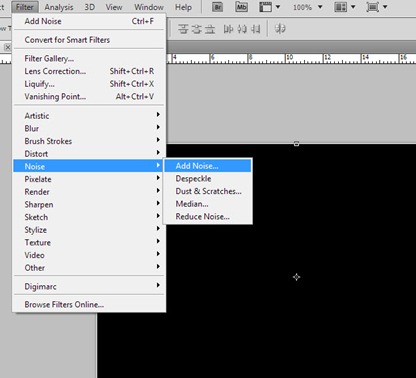Launch Mini Bridge from Mb icon

tap(241, 7)
